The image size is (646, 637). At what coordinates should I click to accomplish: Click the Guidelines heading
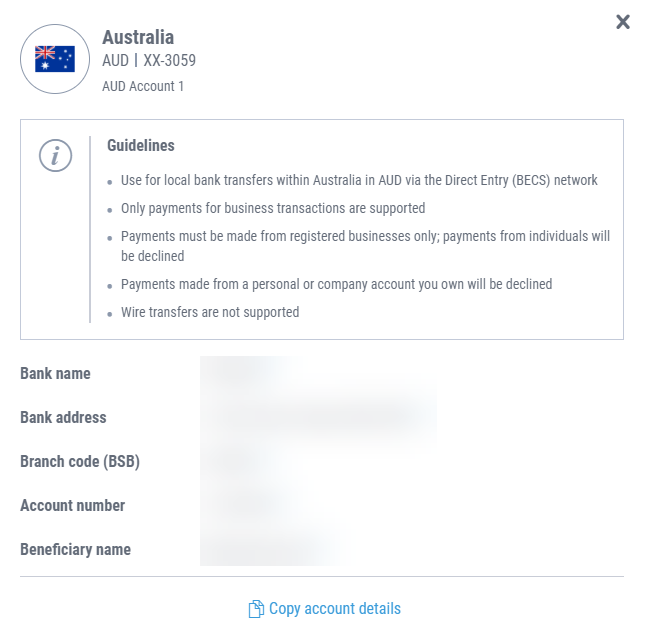pyautogui.click(x=141, y=145)
